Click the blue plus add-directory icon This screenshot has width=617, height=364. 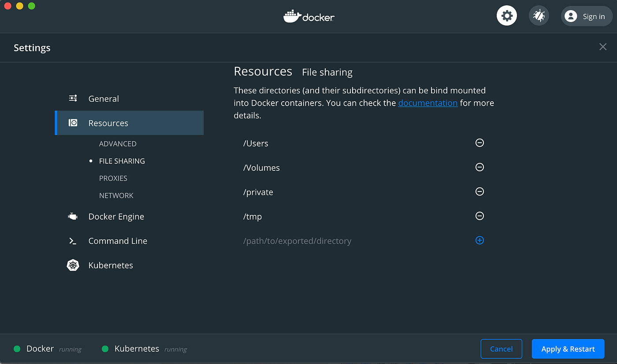point(479,240)
